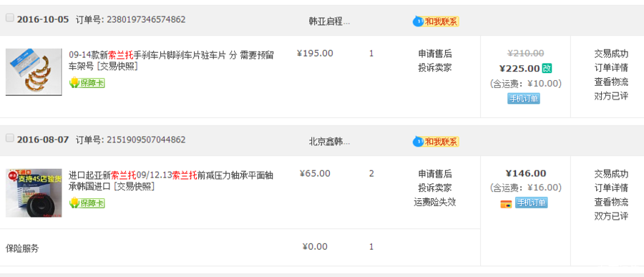Click 申请售后 for the ¥195.00 item
The height and width of the screenshot is (277, 644).
(x=435, y=54)
